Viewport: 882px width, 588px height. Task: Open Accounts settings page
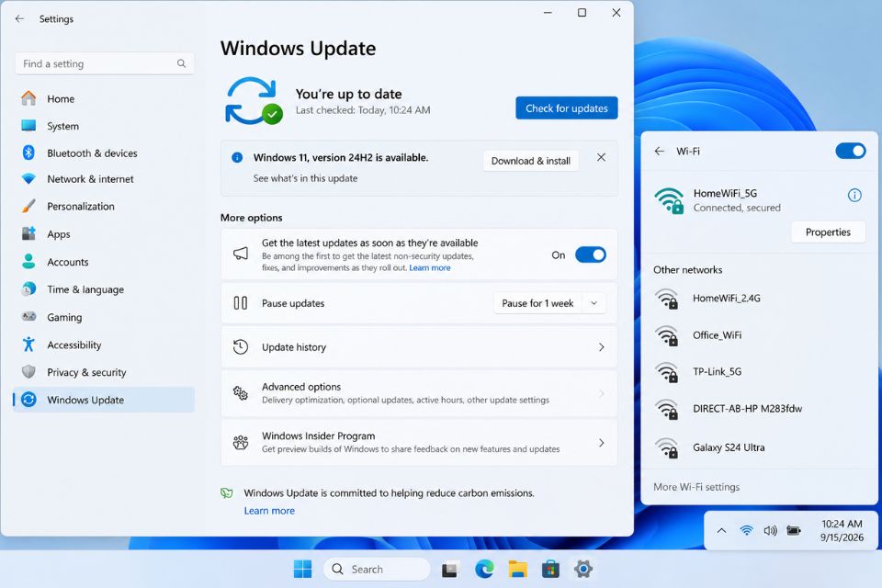[104, 262]
